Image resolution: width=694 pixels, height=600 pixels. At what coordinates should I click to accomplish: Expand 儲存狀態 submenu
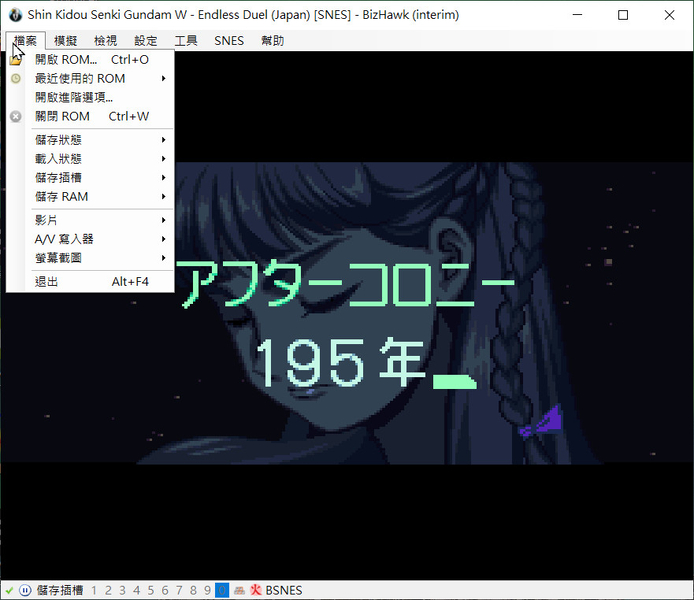click(x=90, y=140)
